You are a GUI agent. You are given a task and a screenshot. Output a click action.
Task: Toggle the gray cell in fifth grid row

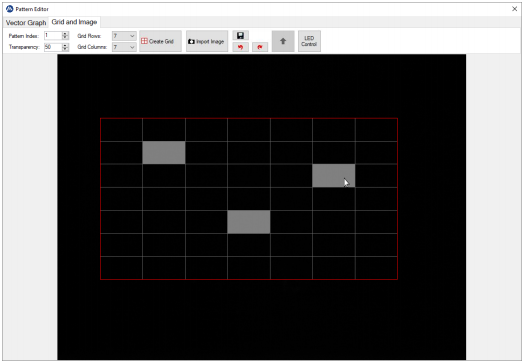point(249,222)
